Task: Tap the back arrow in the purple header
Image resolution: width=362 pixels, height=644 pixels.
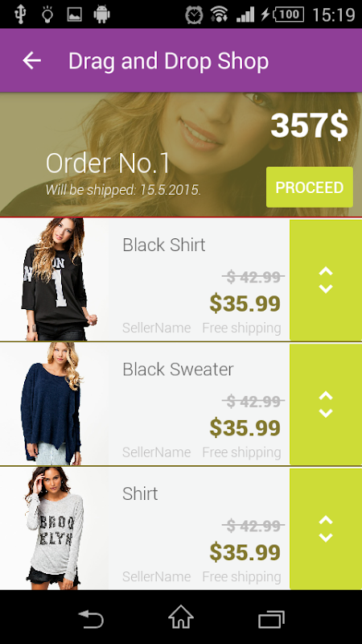Action: pos(31,60)
